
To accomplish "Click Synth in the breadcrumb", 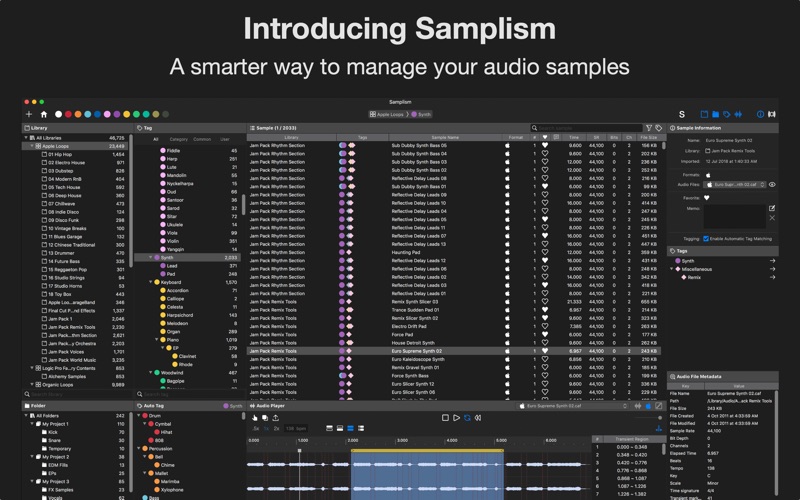I will [x=421, y=114].
